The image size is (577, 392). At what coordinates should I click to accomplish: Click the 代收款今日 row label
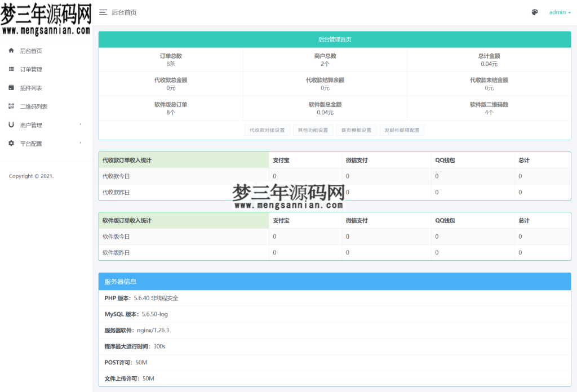click(116, 176)
